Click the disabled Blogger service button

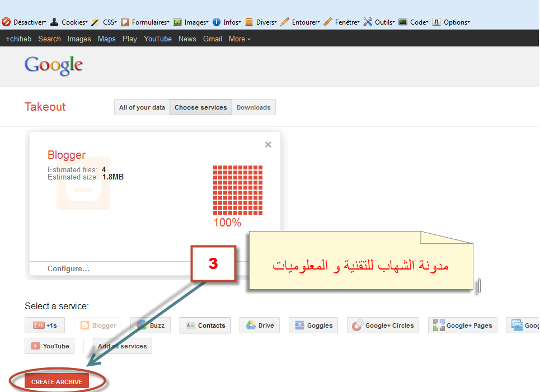coord(98,325)
